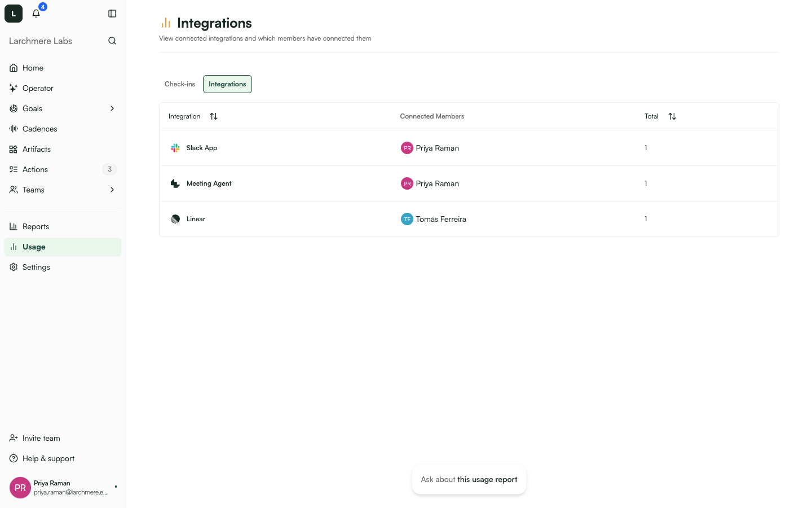
Task: Open Priya Raman account menu
Action: (x=63, y=488)
